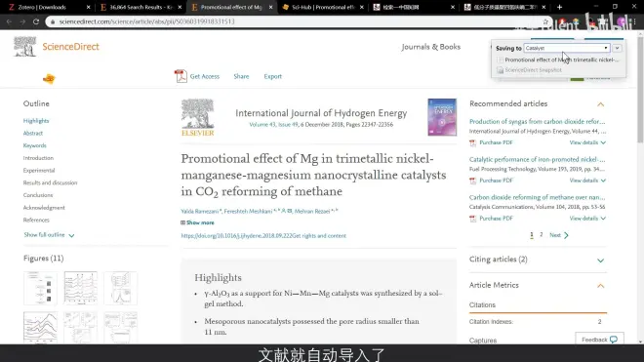Open the DOI link
Viewport: 644px width, 362px height.
pos(236,236)
